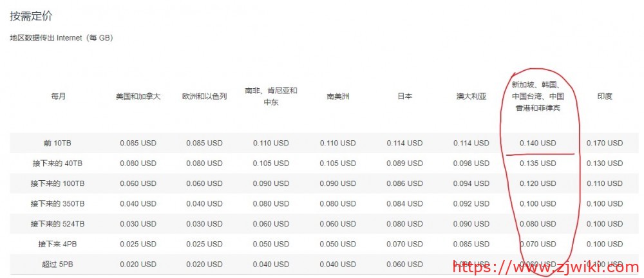The image size is (644, 278).
Task: Click 接下来的 524TB price for 南非、肯尼亚和中东
Action: coord(271,224)
